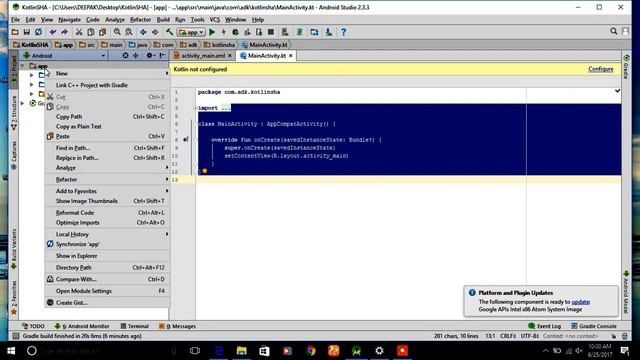This screenshot has height=360, width=640.
Task: Collapse the app node in the project tree
Action: (x=23, y=66)
